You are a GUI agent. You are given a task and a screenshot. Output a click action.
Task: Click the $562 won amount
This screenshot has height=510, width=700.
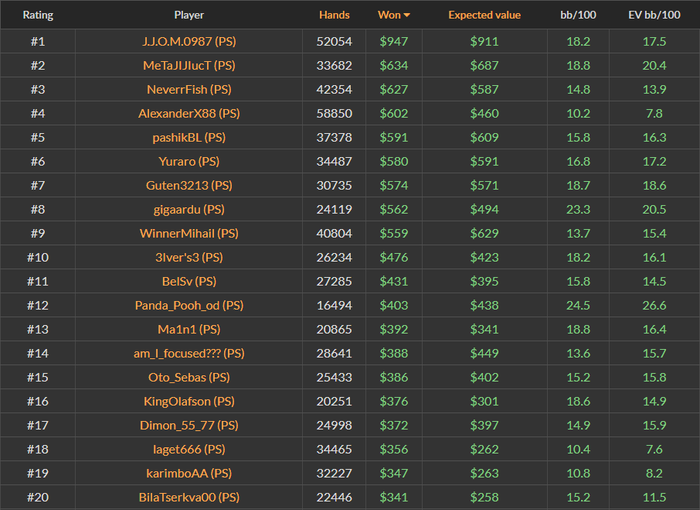(394, 209)
